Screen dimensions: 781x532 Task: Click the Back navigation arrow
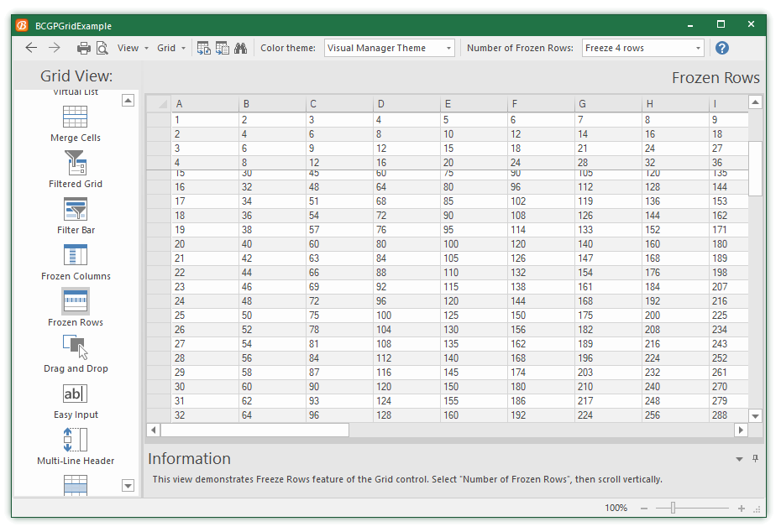pos(31,48)
